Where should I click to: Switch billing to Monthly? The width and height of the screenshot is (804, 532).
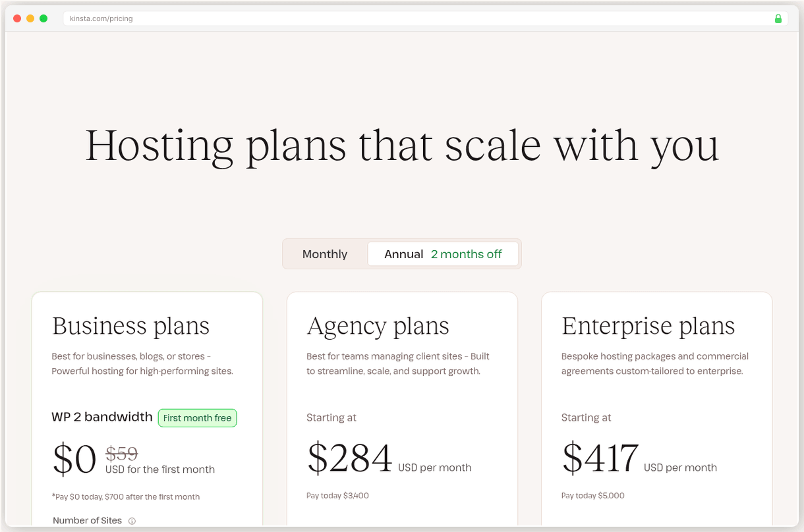click(324, 253)
